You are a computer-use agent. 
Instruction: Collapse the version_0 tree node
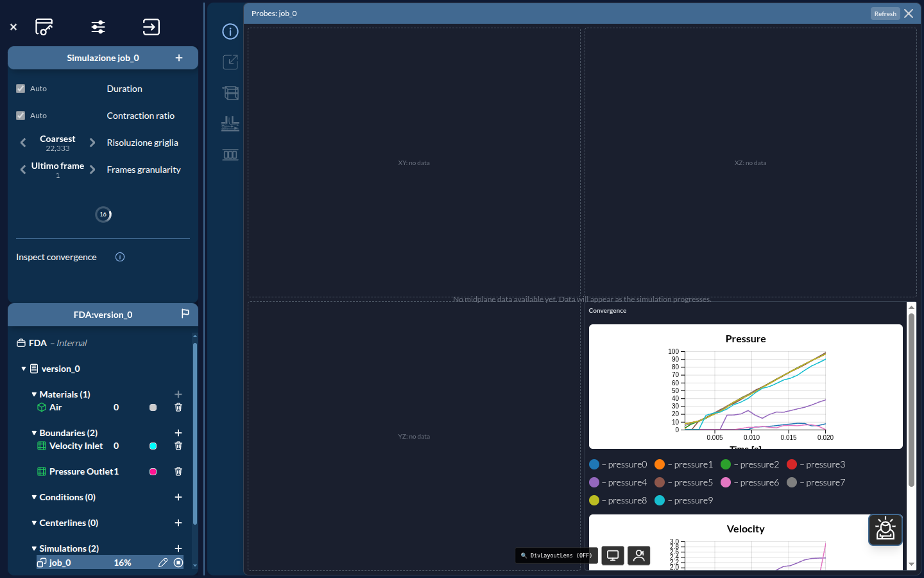[24, 369]
